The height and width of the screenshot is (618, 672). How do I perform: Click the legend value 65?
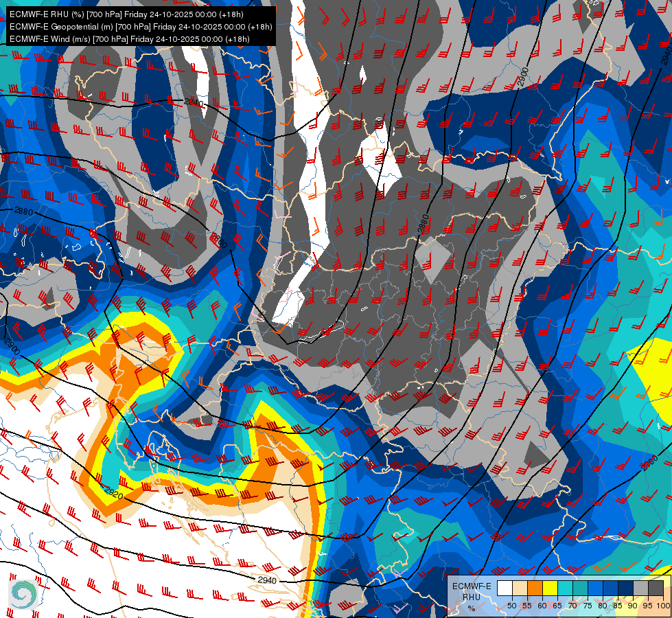pyautogui.click(x=557, y=606)
